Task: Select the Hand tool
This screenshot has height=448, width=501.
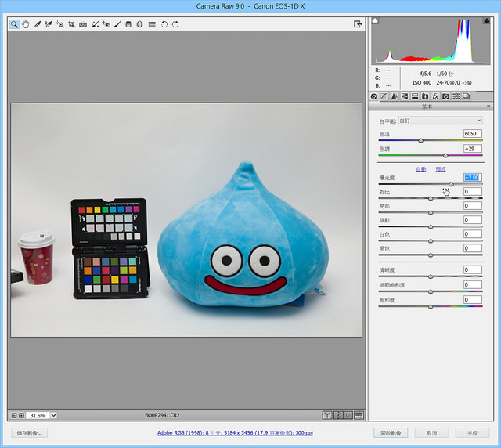Action: 26,24
